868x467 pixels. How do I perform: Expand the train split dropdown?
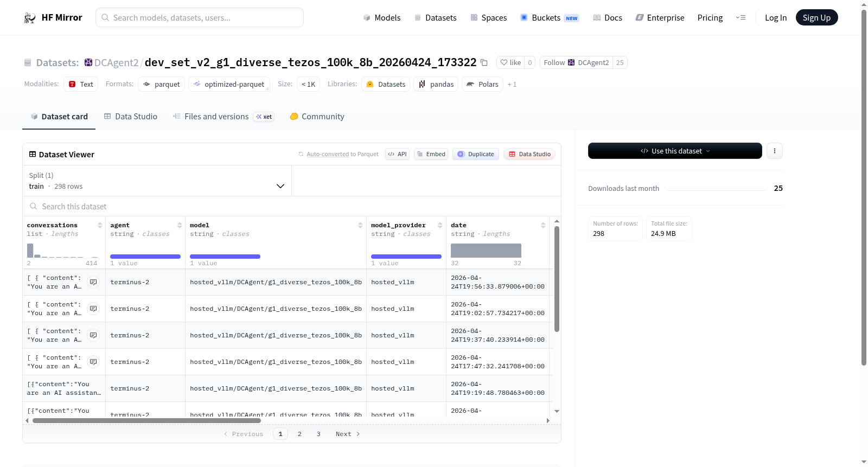click(157, 181)
